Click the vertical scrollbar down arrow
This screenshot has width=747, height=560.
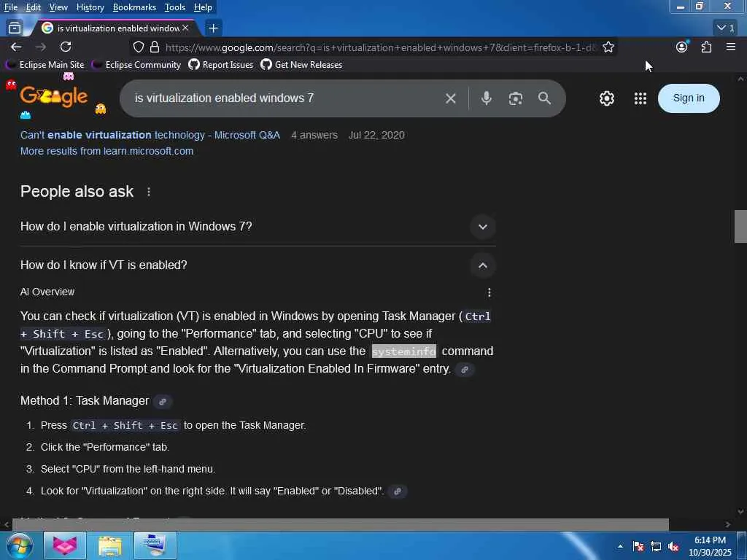740,513
